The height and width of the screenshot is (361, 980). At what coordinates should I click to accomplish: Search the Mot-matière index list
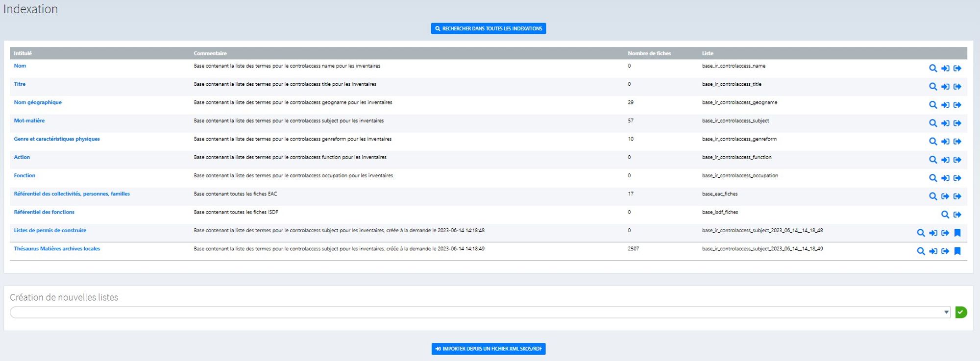(933, 123)
